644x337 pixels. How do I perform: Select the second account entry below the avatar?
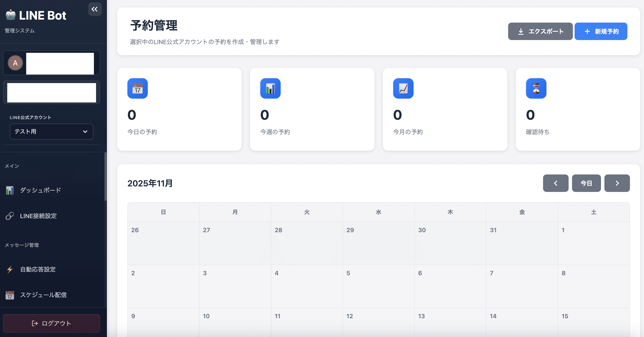click(51, 92)
